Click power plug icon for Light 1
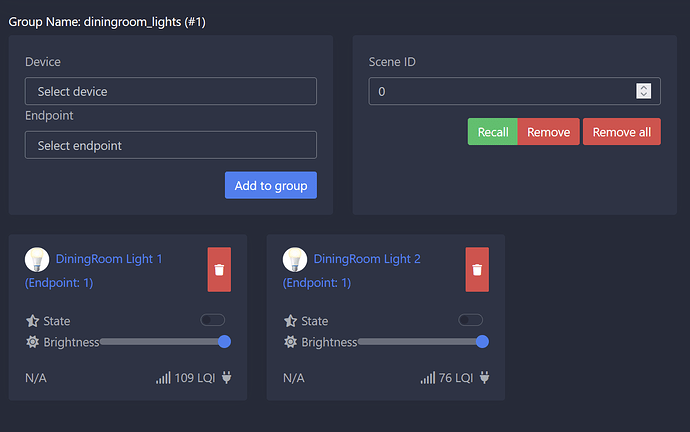690x432 pixels. (x=226, y=378)
